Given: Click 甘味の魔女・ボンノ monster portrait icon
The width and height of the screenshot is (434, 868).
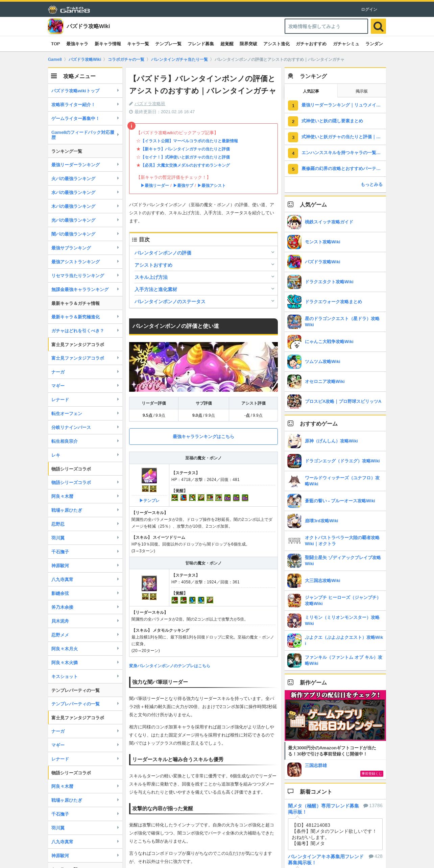Looking at the screenshot, I should 149,583.
